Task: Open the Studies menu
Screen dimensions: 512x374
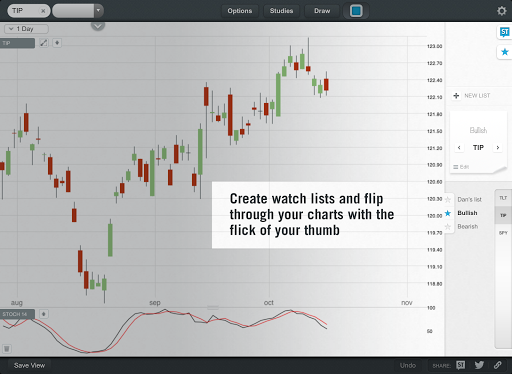Action: tap(281, 11)
